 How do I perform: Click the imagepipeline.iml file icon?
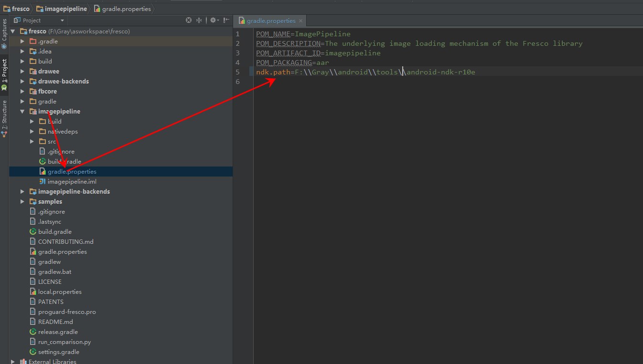[43, 182]
